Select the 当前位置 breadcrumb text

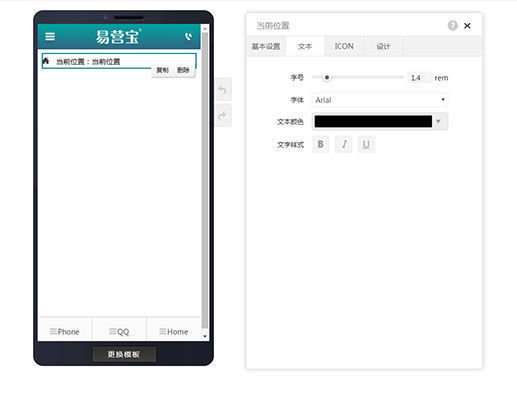[x=88, y=62]
